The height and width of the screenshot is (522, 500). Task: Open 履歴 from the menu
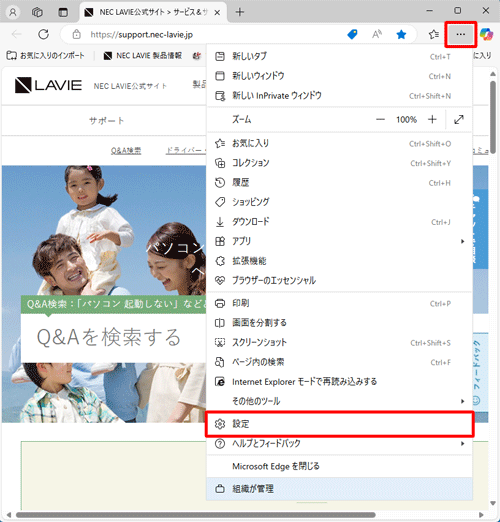(x=339, y=183)
